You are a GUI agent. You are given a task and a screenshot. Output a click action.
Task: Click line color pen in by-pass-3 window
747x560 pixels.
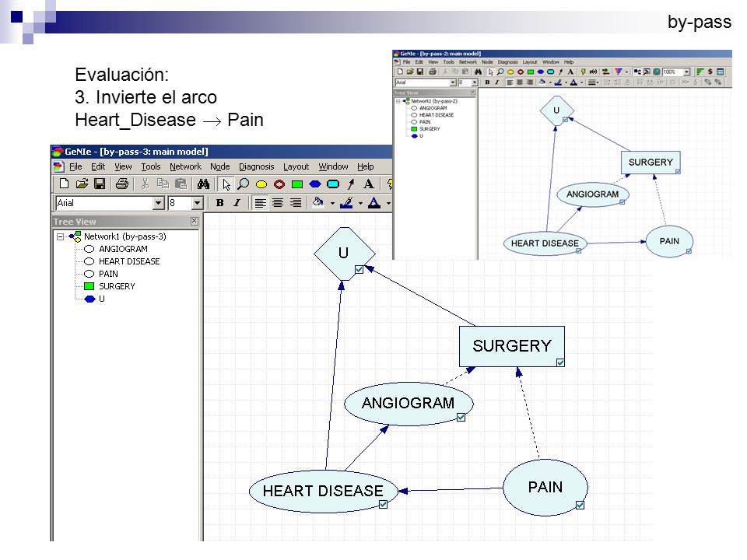tap(346, 203)
